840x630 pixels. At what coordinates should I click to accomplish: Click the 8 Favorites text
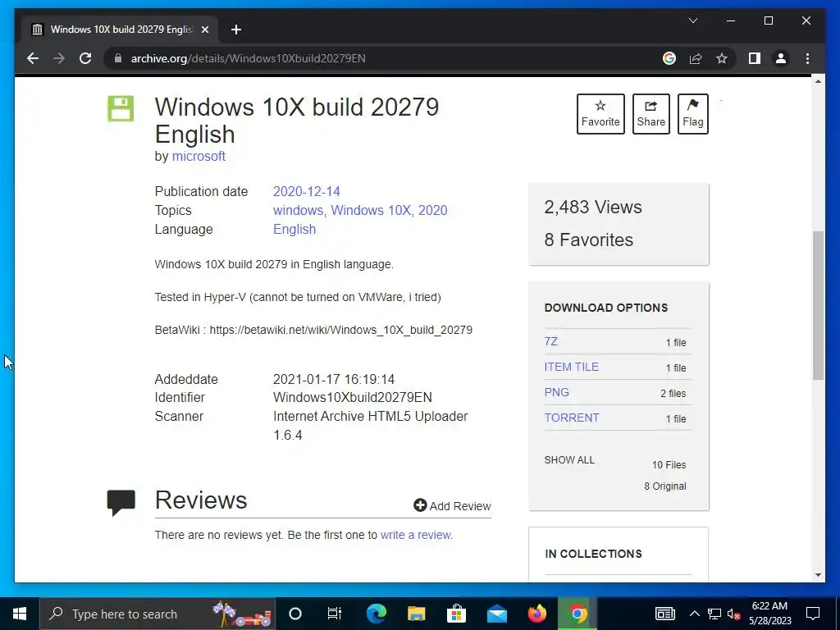(x=589, y=240)
